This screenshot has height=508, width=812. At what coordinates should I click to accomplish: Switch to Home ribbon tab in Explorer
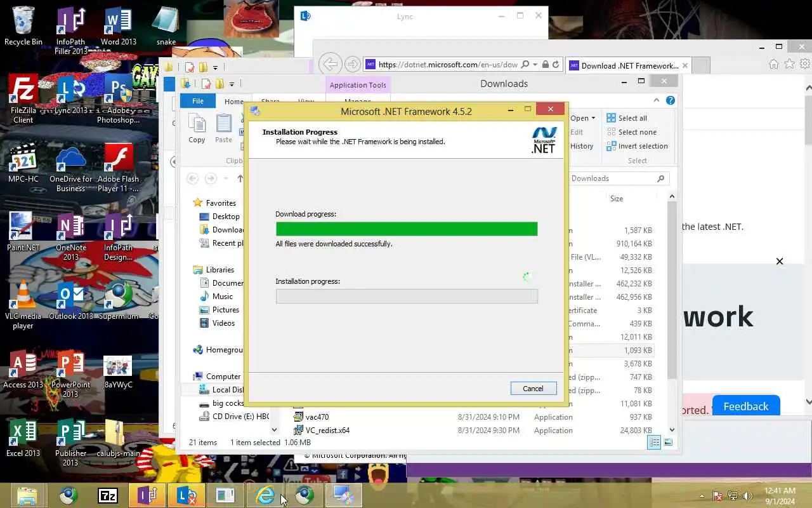point(233,102)
